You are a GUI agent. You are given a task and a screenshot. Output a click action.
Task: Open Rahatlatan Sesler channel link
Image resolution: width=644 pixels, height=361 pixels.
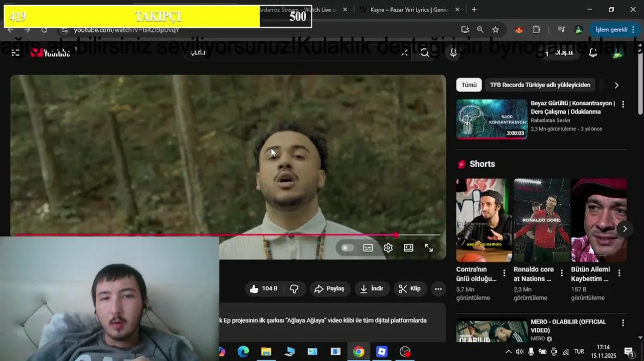pos(551,120)
